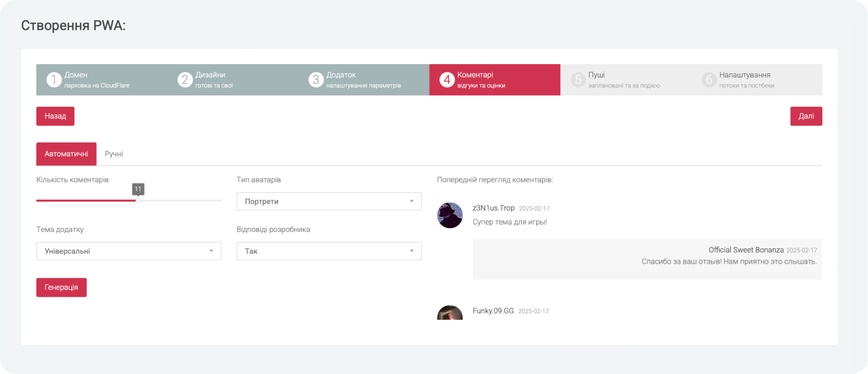Open the Тип аватарів dropdown
The image size is (868, 374).
(329, 201)
